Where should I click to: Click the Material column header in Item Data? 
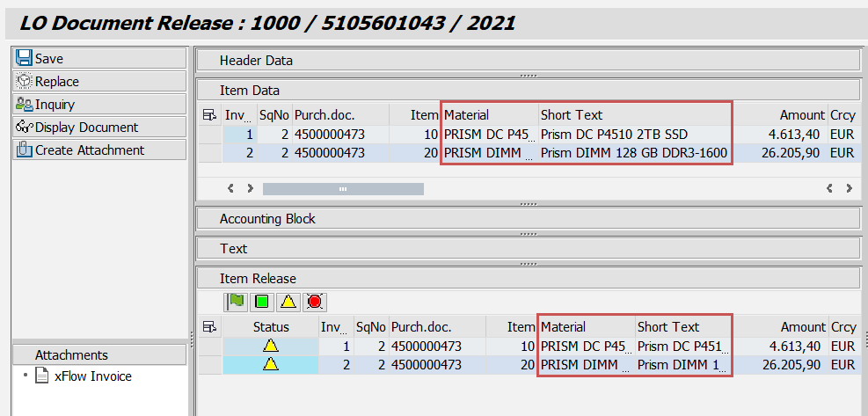coord(490,115)
